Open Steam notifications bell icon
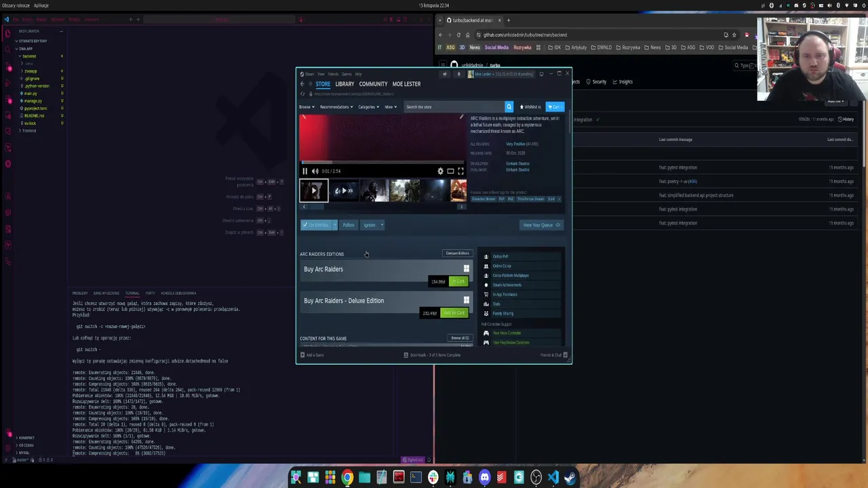The height and width of the screenshot is (488, 868). click(x=458, y=74)
